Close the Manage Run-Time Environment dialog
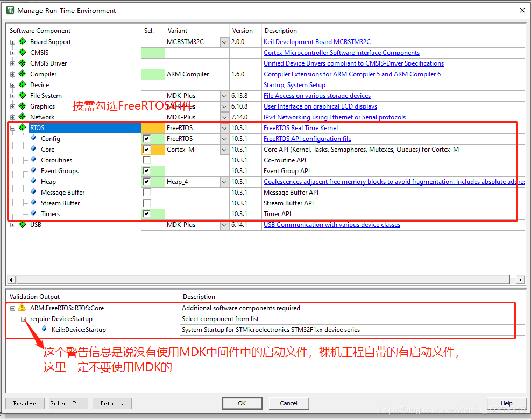 click(x=522, y=11)
